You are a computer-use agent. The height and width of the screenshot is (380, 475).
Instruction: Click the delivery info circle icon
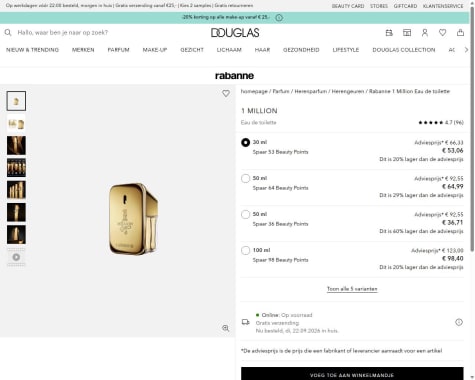coord(459,322)
